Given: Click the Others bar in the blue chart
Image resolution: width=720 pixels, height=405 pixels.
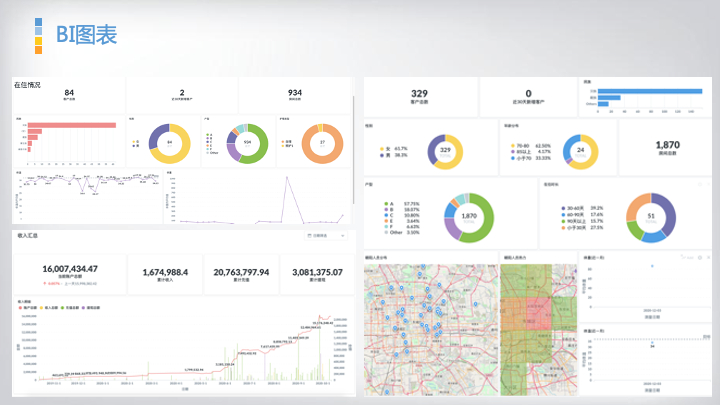Looking at the screenshot, I should 603,104.
